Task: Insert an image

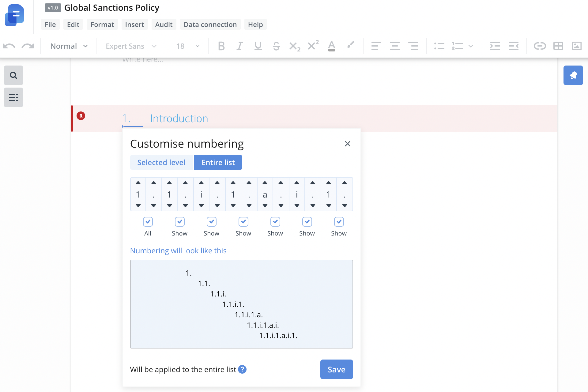Action: pyautogui.click(x=577, y=46)
